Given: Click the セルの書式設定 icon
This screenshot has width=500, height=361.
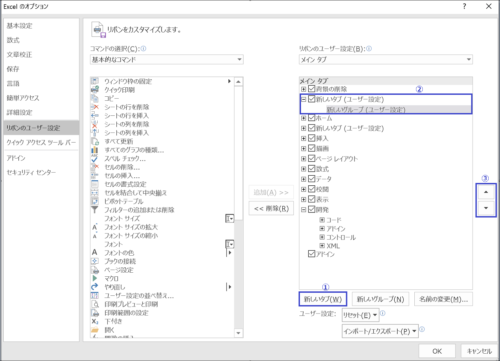Looking at the screenshot, I should click(95, 184).
